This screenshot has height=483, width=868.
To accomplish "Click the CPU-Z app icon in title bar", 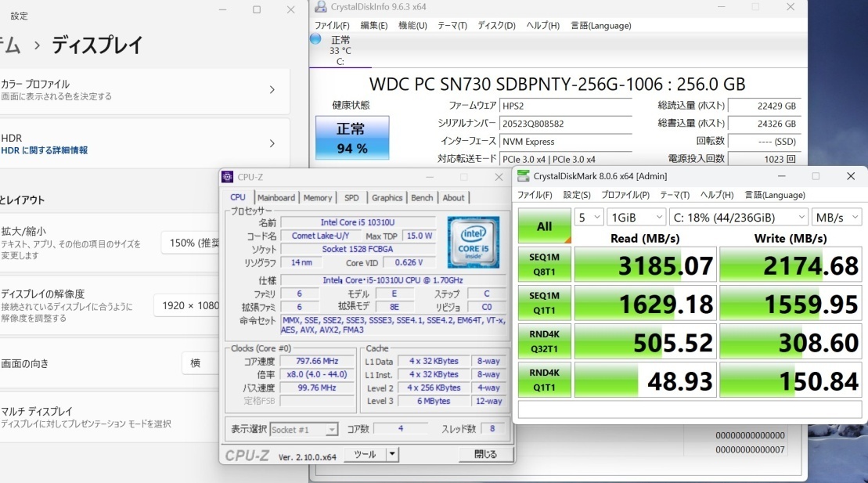I will (x=228, y=177).
